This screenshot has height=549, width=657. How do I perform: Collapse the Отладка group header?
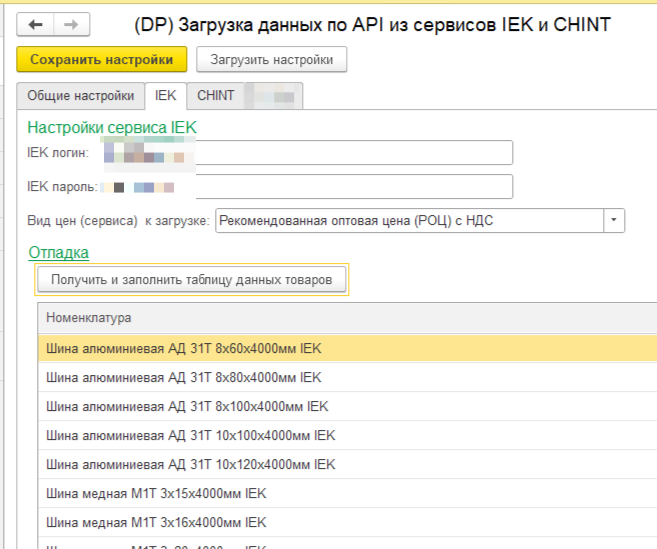pyautogui.click(x=59, y=253)
